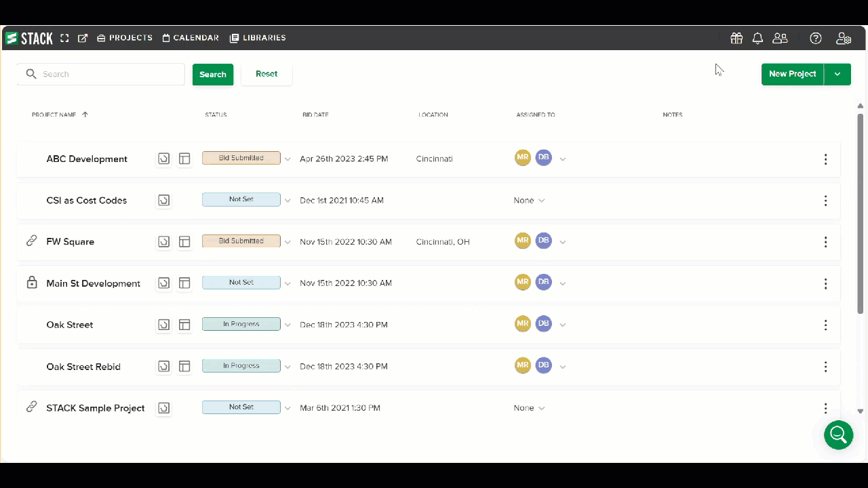Screen dimensions: 868x488
Task: Click the green Search button
Action: [212, 75]
